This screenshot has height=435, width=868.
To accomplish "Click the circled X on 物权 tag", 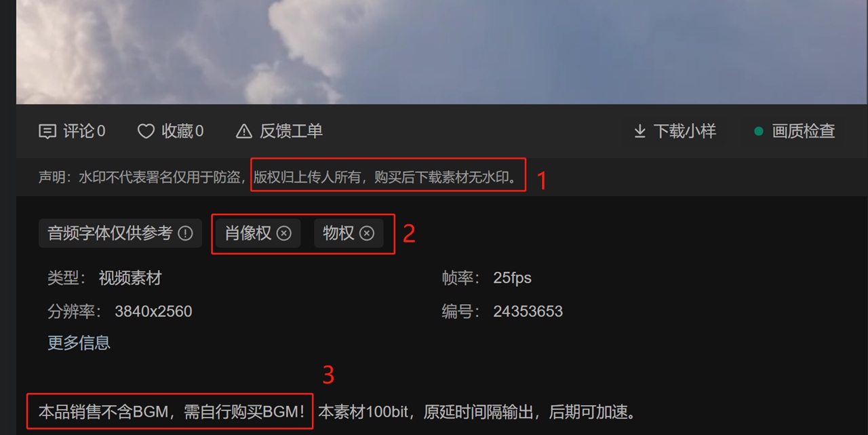I will click(x=367, y=233).
